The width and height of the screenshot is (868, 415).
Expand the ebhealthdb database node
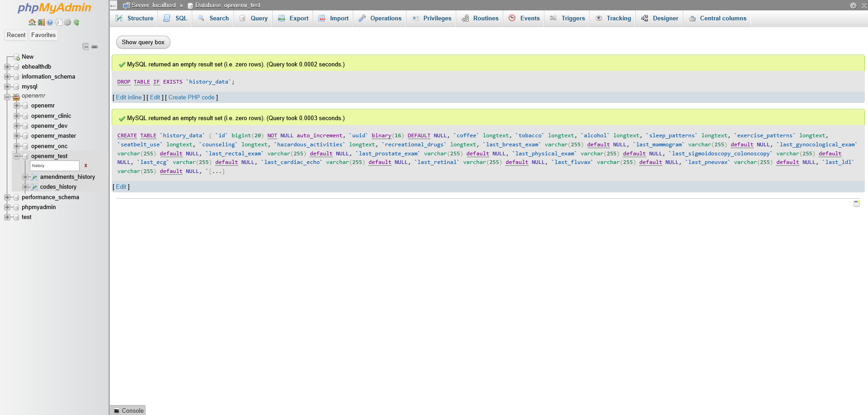(x=7, y=67)
